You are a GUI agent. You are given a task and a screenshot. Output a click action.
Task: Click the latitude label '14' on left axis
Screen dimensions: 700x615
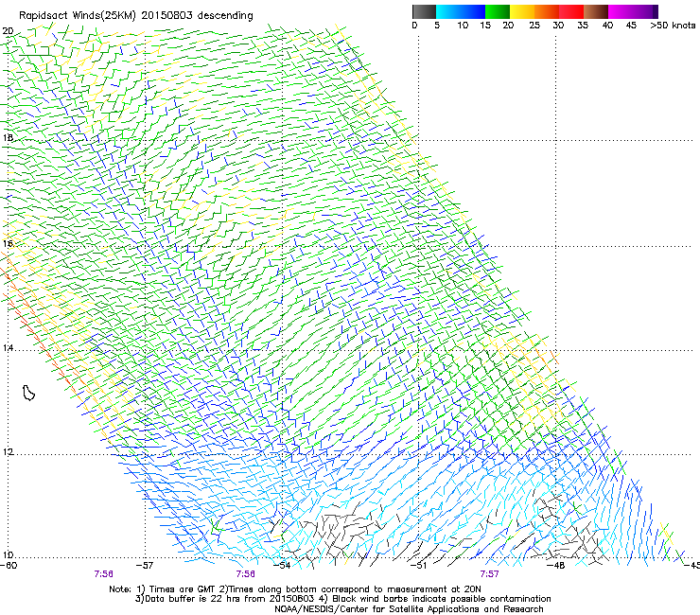(x=8, y=347)
